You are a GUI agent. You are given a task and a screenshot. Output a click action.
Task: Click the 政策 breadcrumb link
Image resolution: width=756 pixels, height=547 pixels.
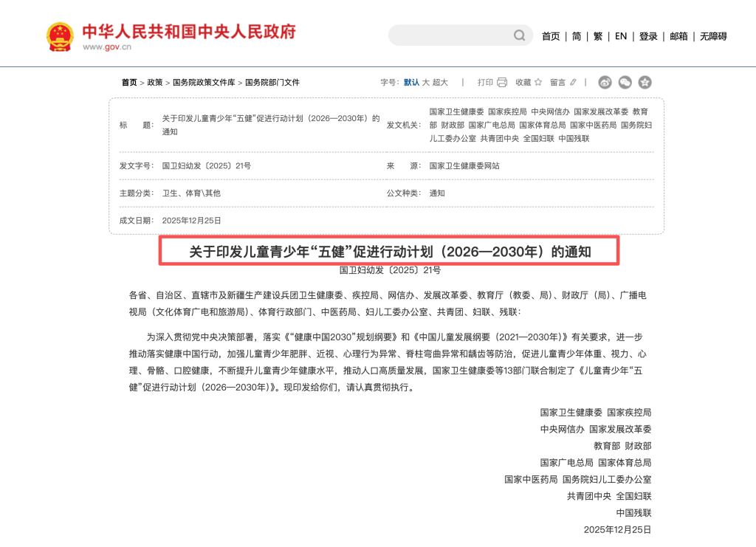(x=155, y=83)
